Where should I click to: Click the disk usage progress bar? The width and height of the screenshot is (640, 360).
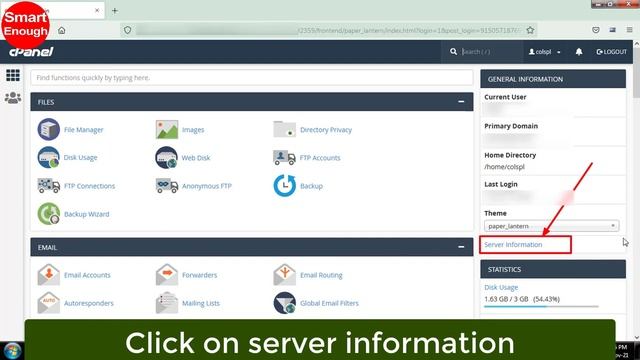coord(541,307)
